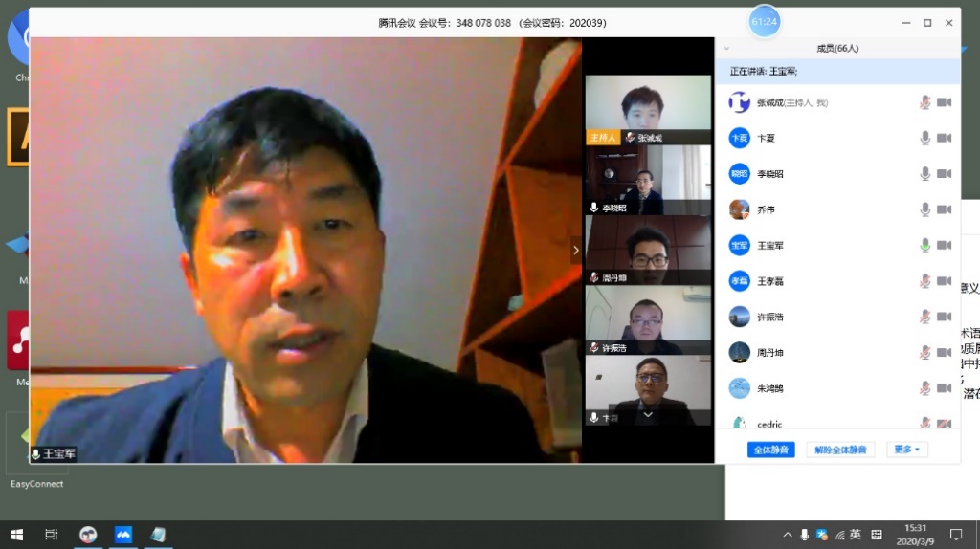
Task: Open Windows Task View in taskbar
Action: point(53,535)
